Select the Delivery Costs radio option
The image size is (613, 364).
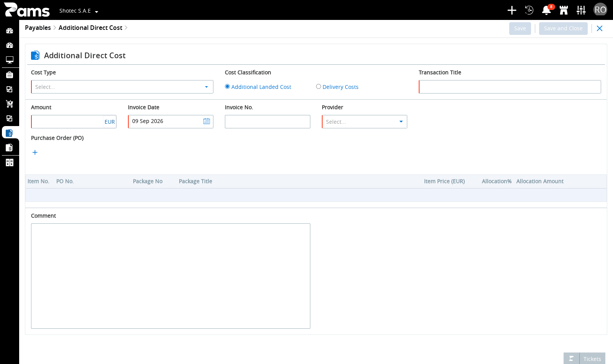(x=318, y=87)
